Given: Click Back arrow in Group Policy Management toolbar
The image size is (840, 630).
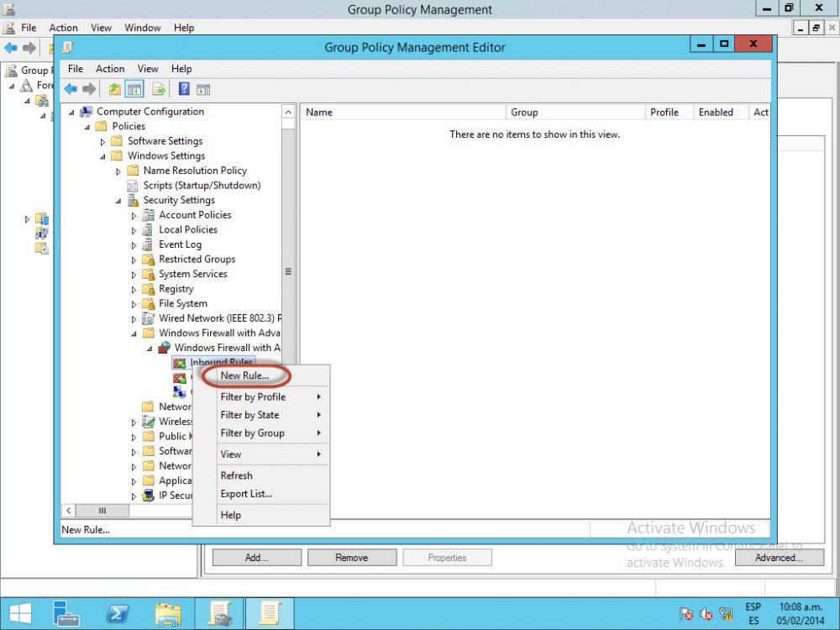Looking at the screenshot, I should click(11, 48).
